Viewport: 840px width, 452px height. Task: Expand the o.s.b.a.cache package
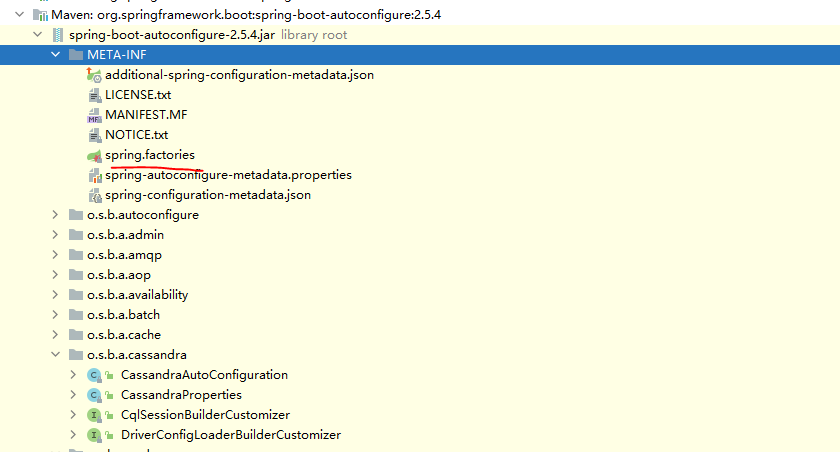[55, 335]
